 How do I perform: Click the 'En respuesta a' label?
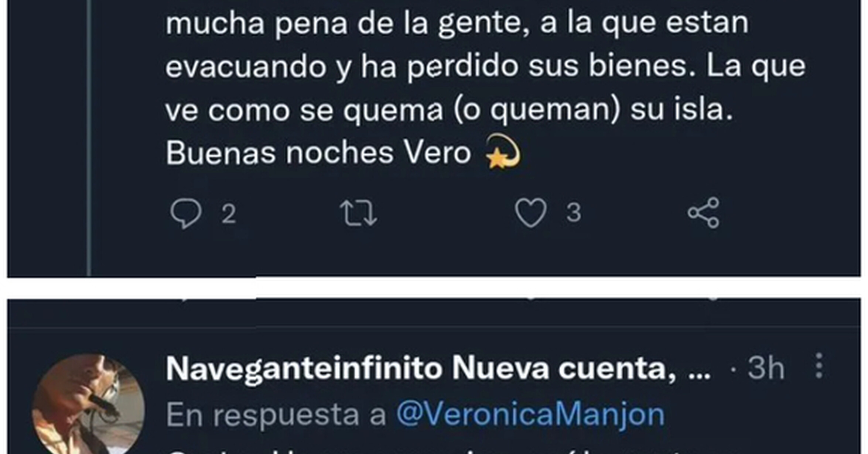pyautogui.click(x=276, y=415)
